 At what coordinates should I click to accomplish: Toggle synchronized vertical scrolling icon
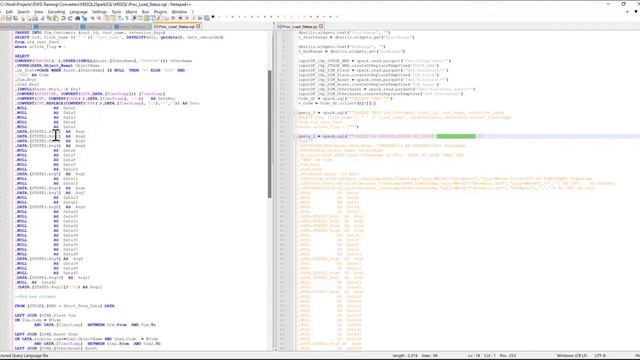point(107,18)
